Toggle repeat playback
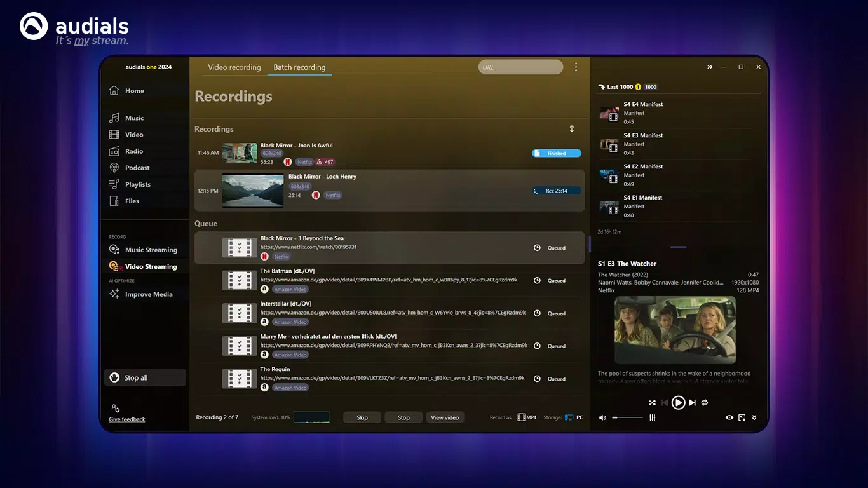868x488 pixels. click(x=705, y=402)
